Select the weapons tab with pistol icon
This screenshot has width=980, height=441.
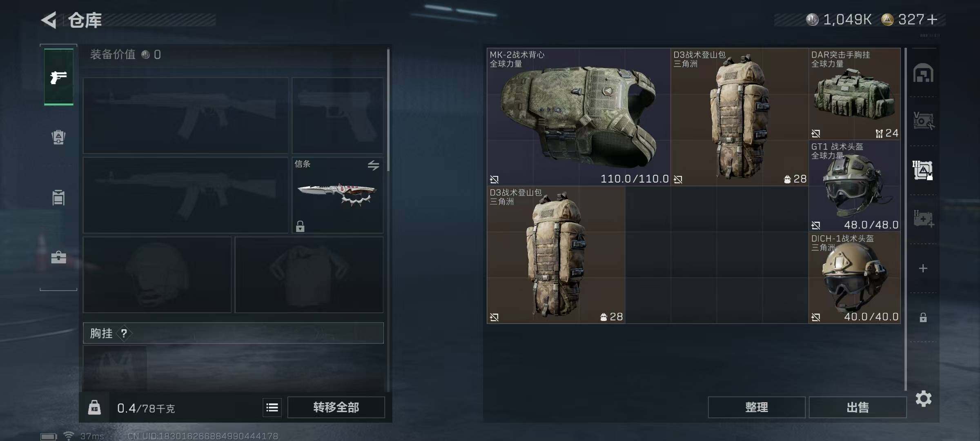tap(59, 77)
